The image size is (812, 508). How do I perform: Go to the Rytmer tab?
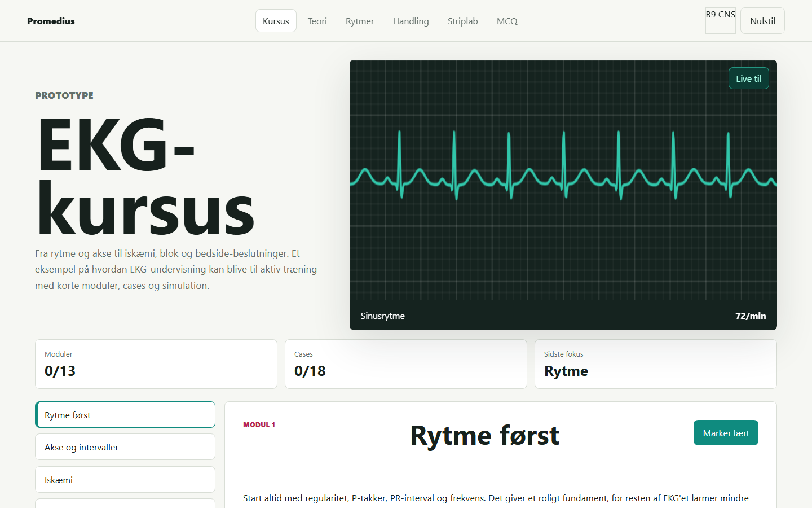[360, 21]
